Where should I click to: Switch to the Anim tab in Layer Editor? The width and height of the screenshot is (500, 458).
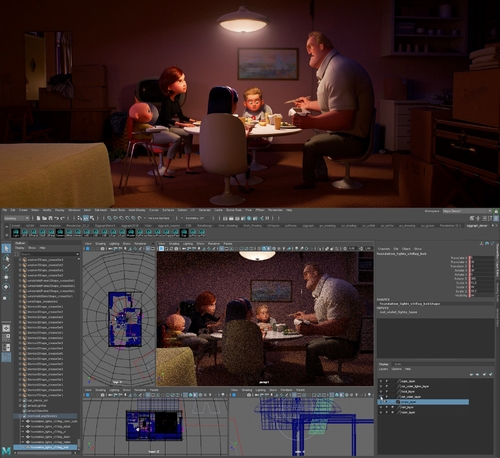click(x=398, y=364)
